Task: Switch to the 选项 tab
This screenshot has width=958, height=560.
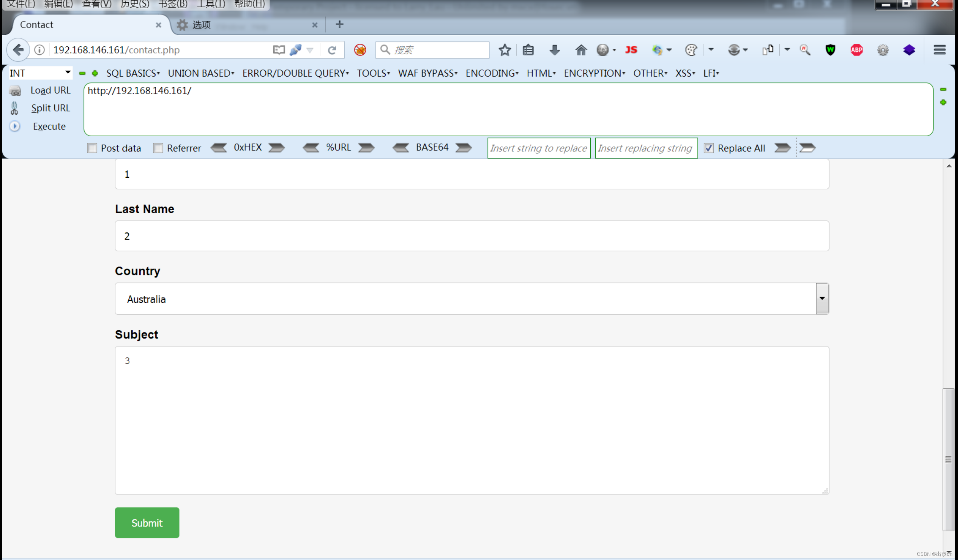Action: point(202,25)
